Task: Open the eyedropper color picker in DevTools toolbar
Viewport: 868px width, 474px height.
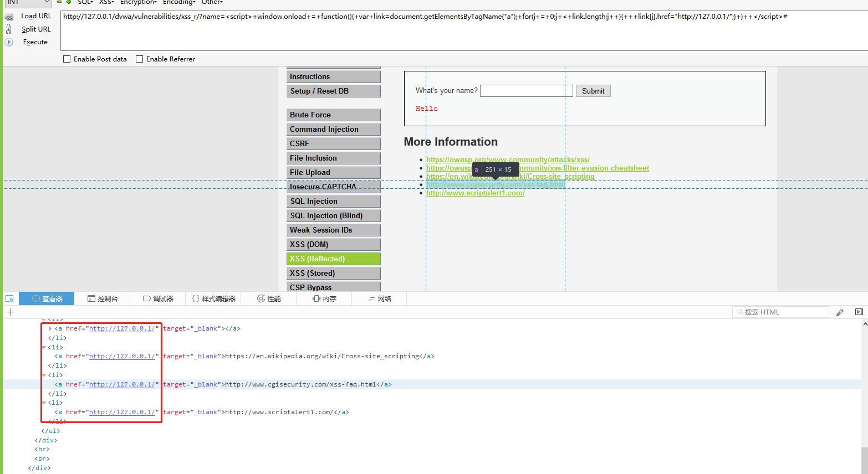Action: (x=840, y=312)
